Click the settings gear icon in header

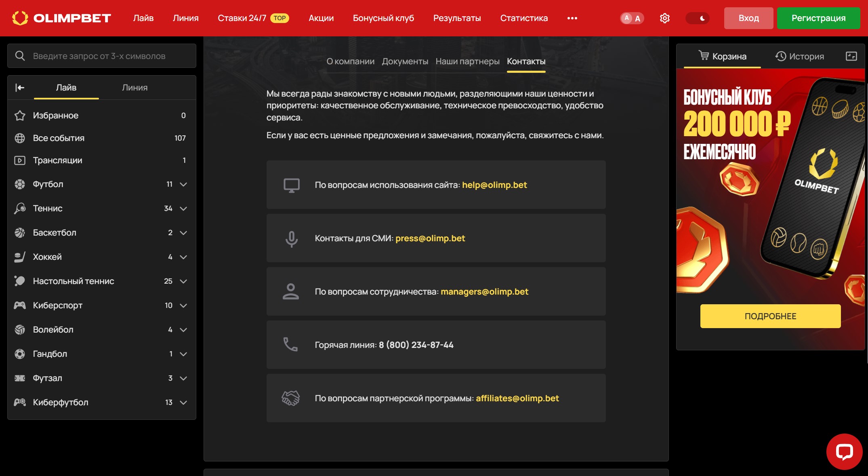[664, 18]
